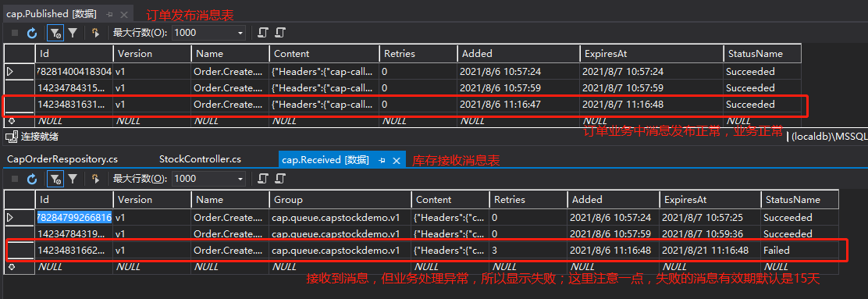Select Id cell 14234784315... in cap.Published
The width and height of the screenshot is (868, 299).
(x=74, y=88)
